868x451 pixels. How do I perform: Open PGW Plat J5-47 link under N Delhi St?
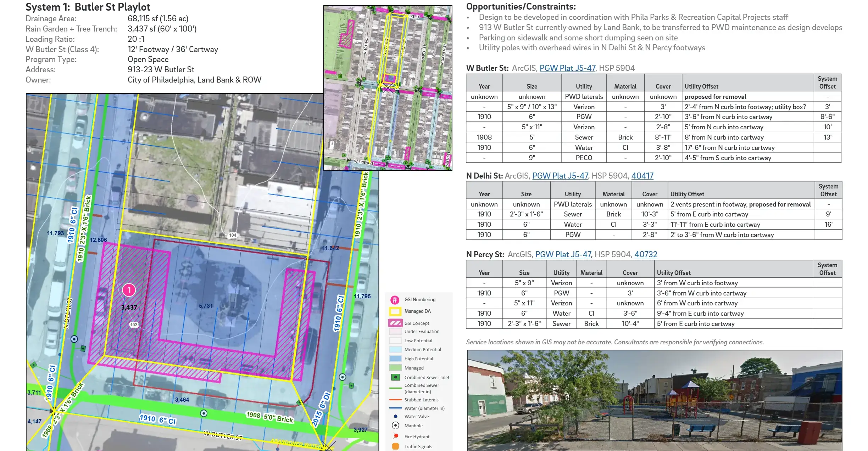click(x=560, y=176)
